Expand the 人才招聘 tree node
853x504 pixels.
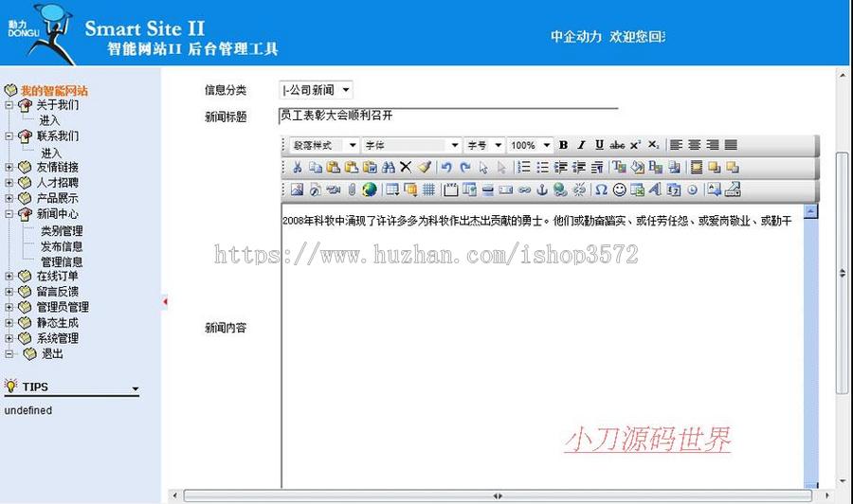click(9, 183)
